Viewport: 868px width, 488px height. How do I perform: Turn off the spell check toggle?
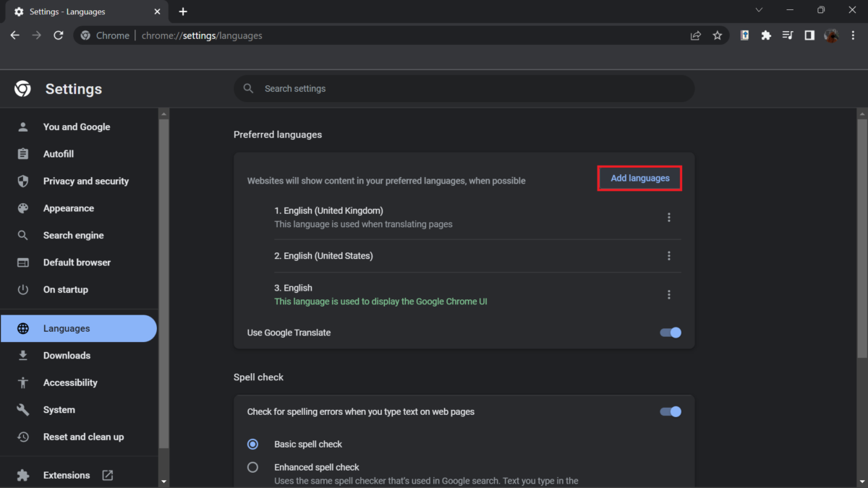671,411
